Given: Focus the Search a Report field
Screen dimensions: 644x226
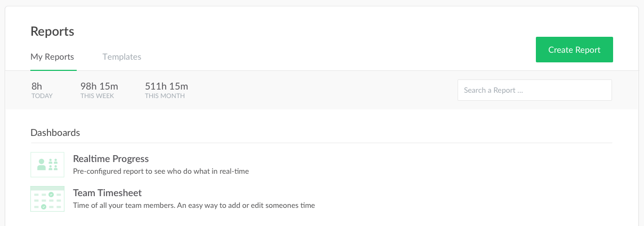Looking at the screenshot, I should [534, 90].
